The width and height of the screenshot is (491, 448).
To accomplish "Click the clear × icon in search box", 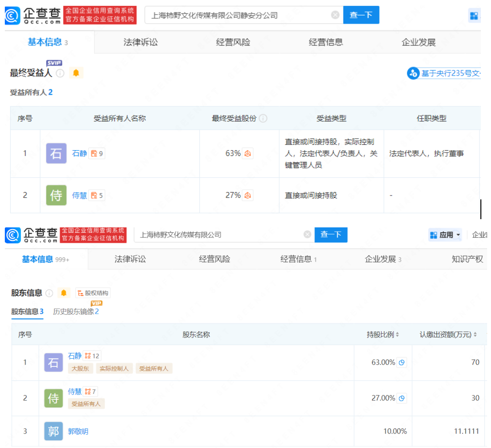I will [335, 15].
